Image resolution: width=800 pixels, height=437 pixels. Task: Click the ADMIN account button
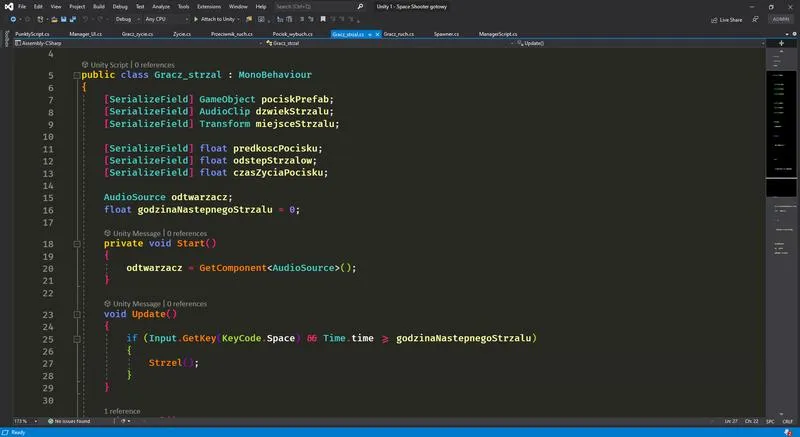pyautogui.click(x=781, y=19)
